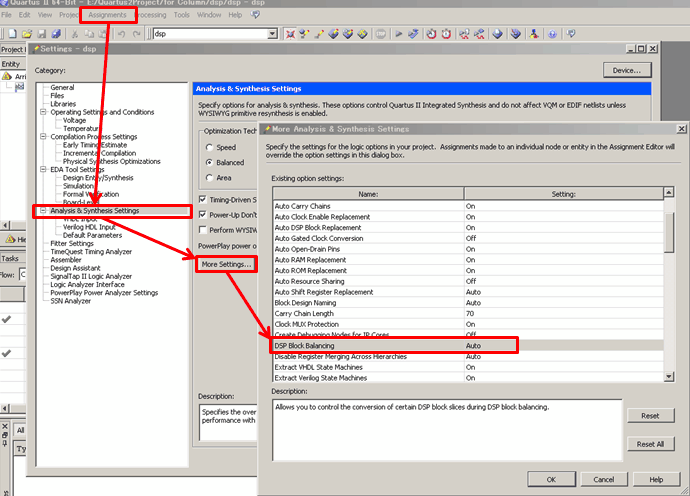The image size is (690, 496).
Task: Click the Print icon in toolbar
Action: (58, 34)
